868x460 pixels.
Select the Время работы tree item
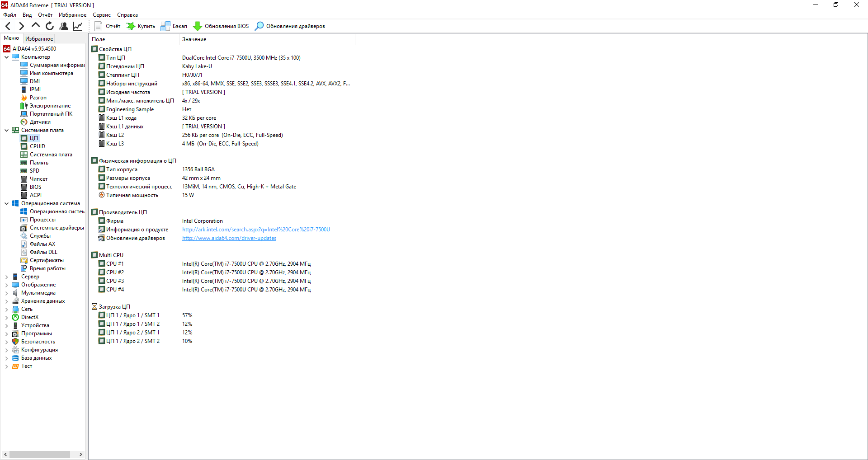tap(43, 268)
